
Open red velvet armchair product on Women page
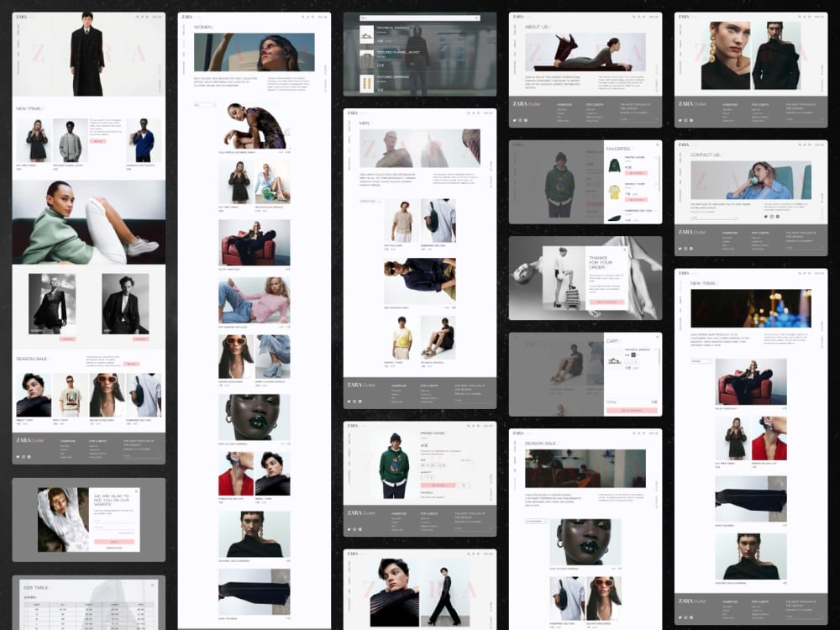tap(255, 243)
